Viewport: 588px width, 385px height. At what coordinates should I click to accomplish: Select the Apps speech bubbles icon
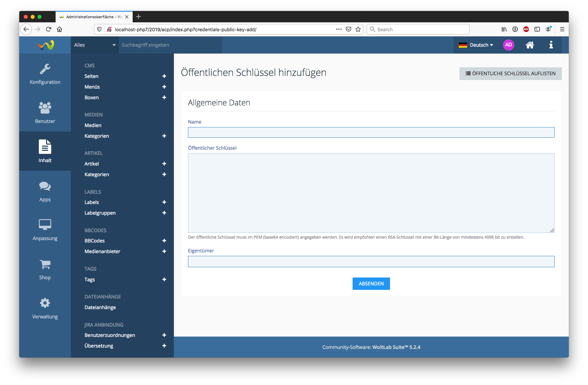[x=45, y=191]
